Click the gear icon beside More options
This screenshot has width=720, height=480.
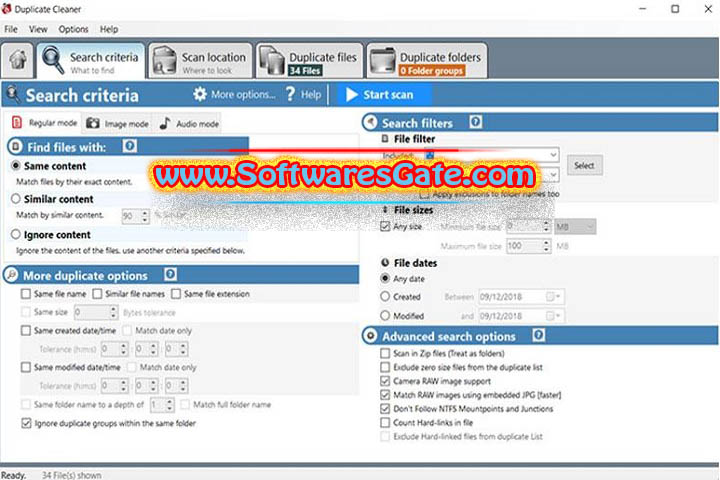click(200, 94)
